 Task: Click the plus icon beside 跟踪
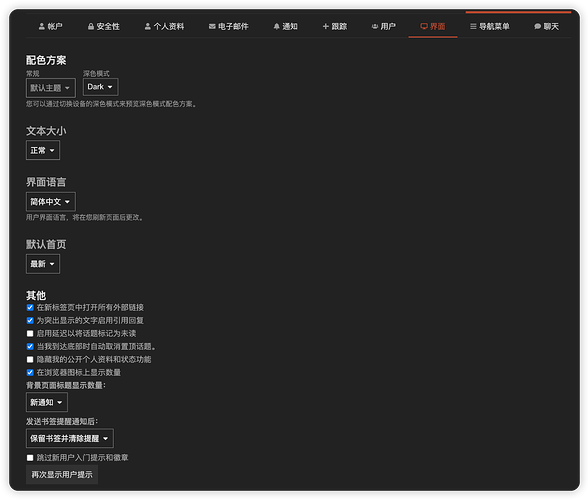(326, 26)
